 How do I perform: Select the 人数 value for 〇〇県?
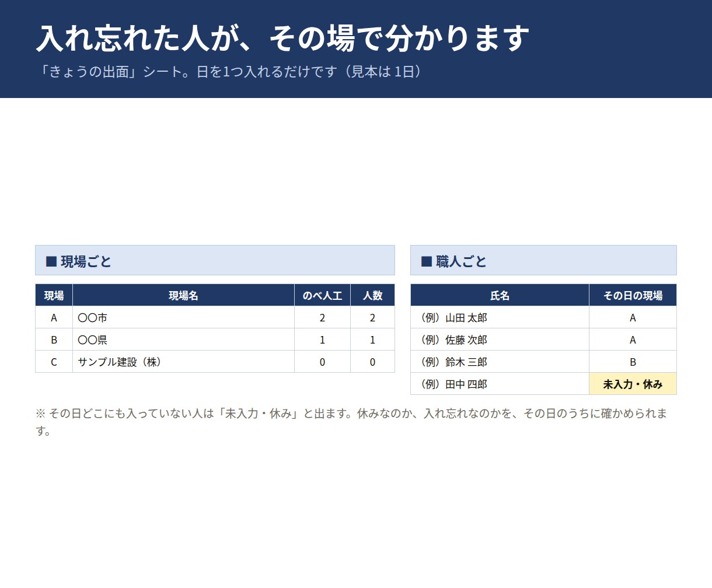(x=372, y=339)
